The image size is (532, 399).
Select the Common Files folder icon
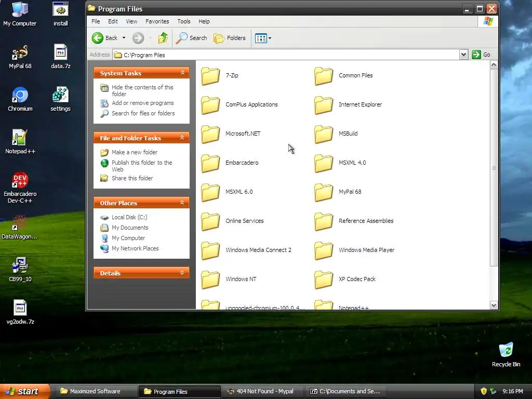coord(324,76)
